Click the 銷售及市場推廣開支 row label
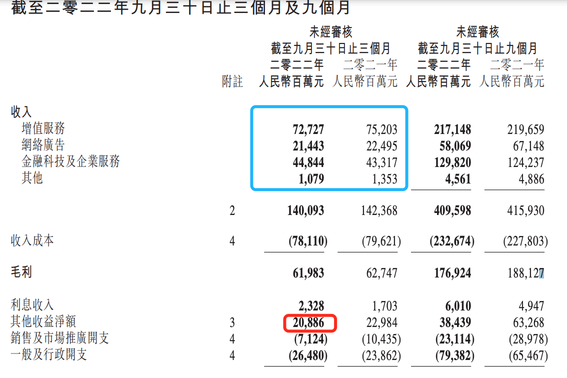 click(60, 338)
